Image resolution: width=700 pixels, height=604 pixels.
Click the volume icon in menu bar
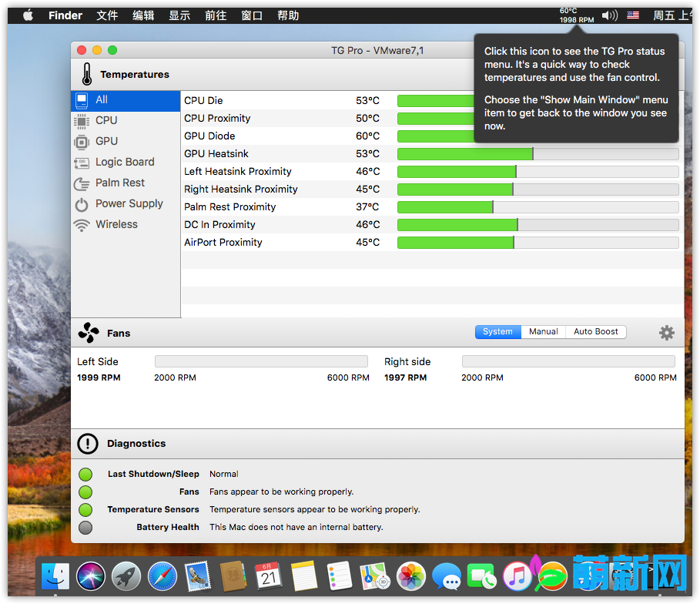pyautogui.click(x=609, y=15)
